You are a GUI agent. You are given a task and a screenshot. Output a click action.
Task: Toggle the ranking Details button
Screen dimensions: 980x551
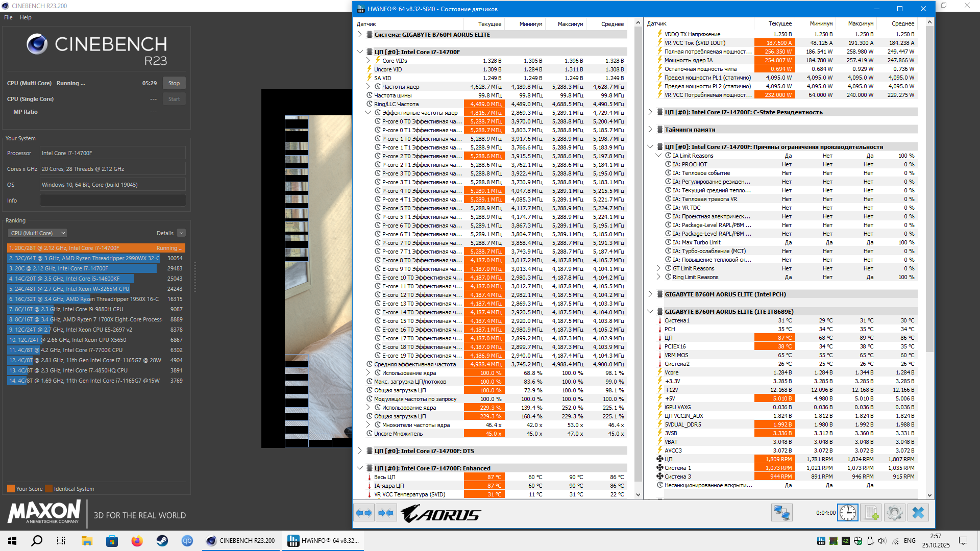[x=181, y=233]
